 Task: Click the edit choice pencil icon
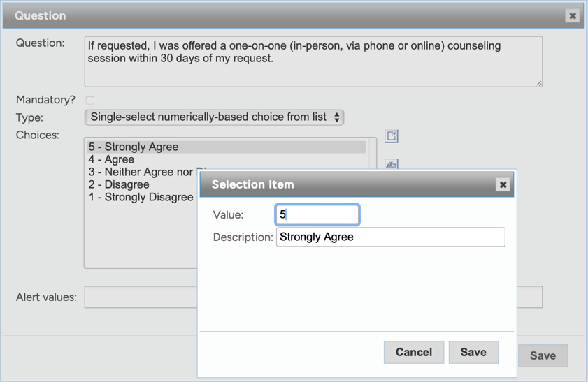click(392, 164)
